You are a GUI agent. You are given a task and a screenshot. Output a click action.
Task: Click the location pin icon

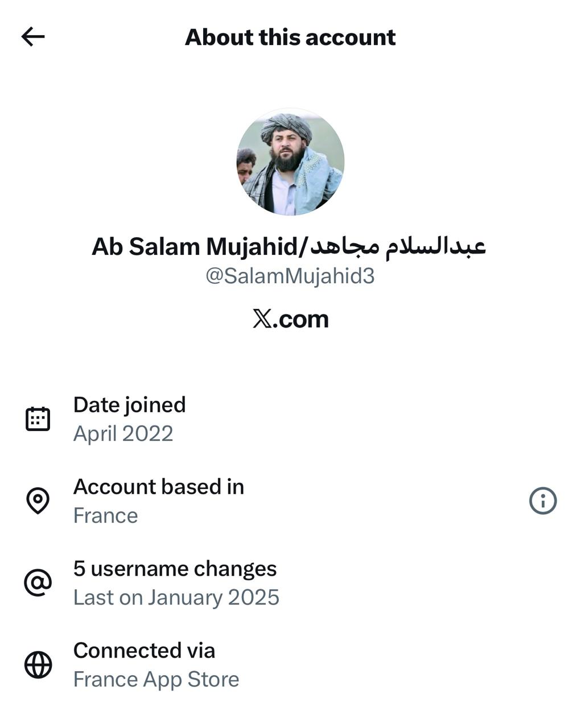click(38, 501)
